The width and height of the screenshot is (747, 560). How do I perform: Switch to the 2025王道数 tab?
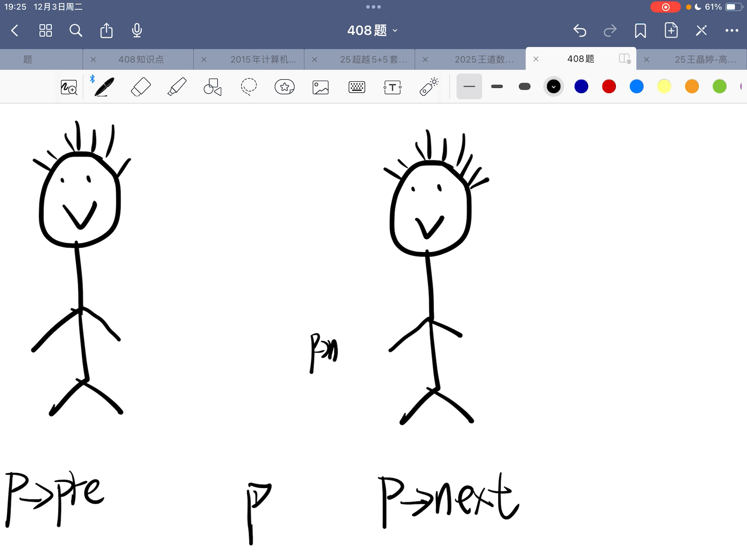(x=484, y=59)
